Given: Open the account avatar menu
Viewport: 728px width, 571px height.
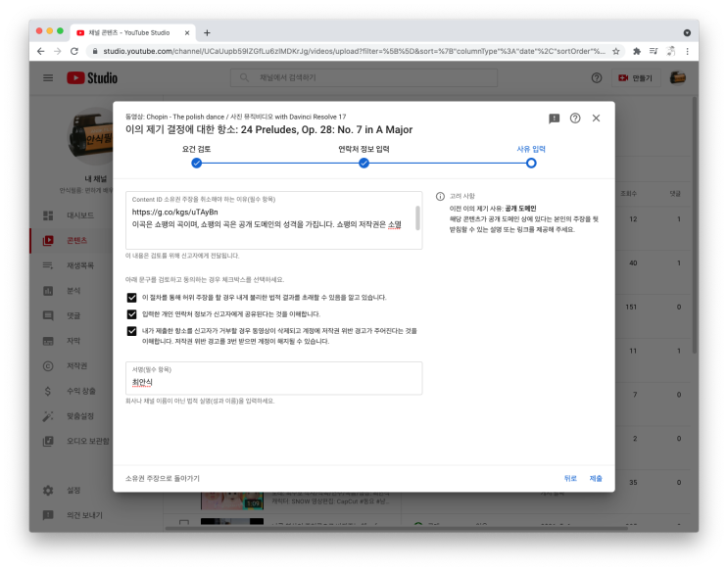Looking at the screenshot, I should pyautogui.click(x=678, y=77).
